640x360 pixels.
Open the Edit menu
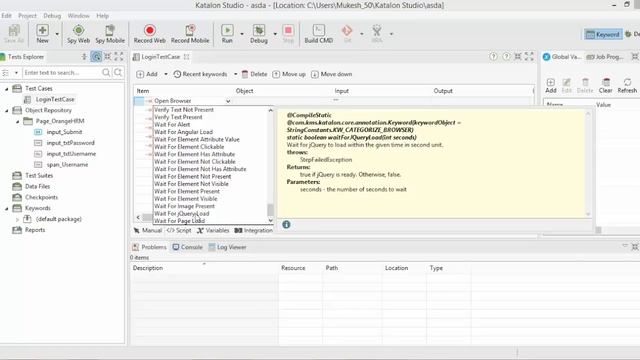pos(7,16)
